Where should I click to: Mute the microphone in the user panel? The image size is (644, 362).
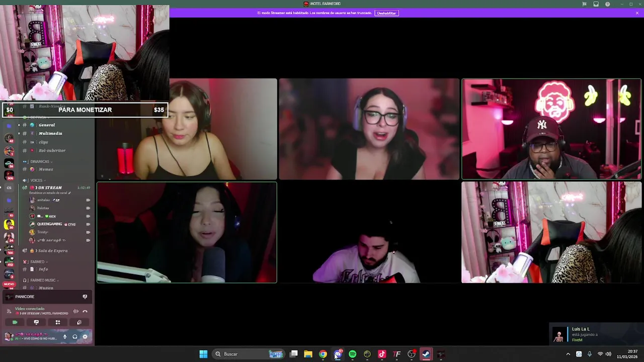coord(64,337)
